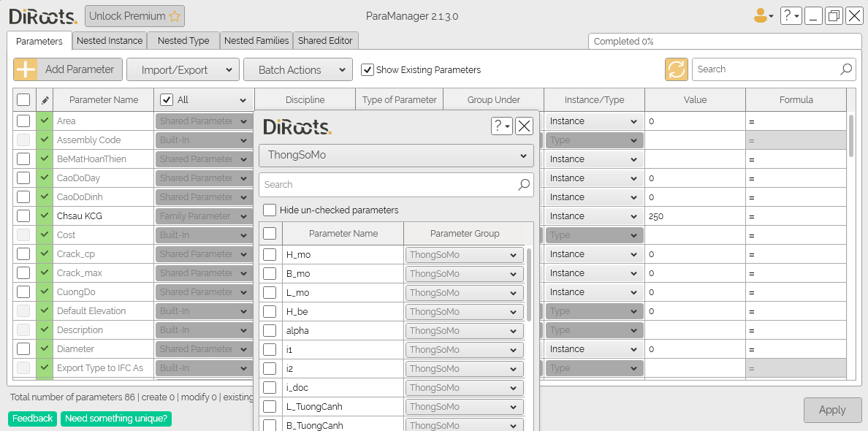The width and height of the screenshot is (868, 431).
Task: Click the Completed 0% progress bar
Action: click(724, 42)
